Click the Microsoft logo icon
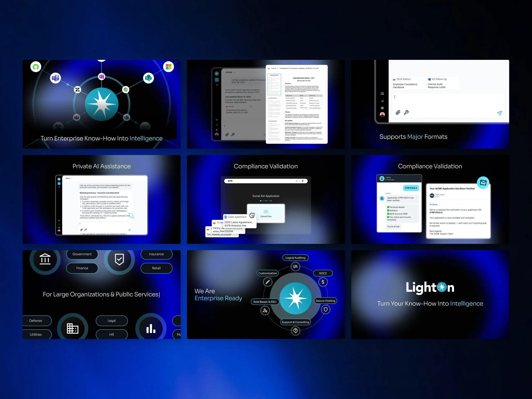 click(168, 67)
